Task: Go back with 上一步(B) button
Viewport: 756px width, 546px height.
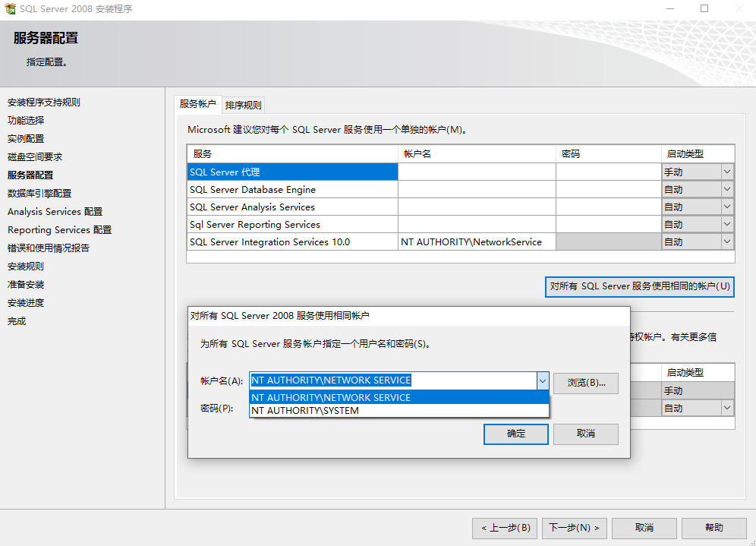Action: [x=506, y=528]
